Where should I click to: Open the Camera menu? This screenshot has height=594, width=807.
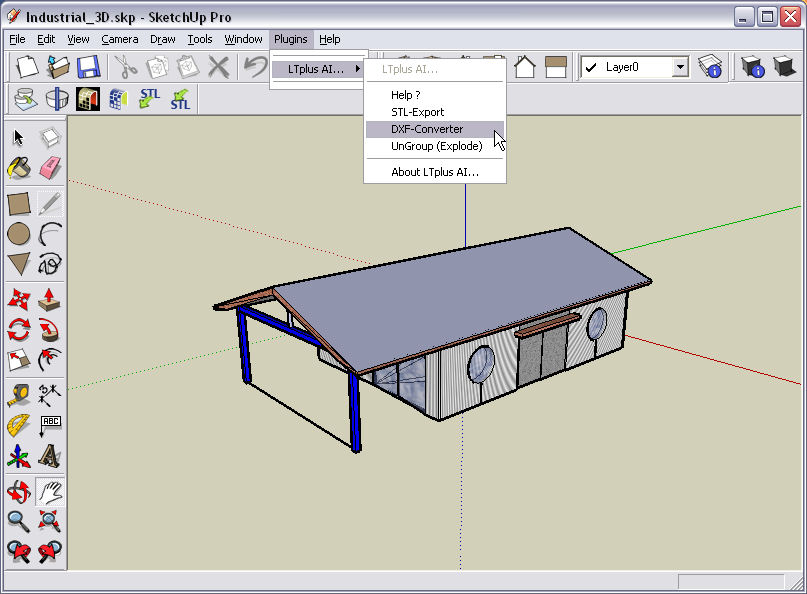click(x=120, y=39)
